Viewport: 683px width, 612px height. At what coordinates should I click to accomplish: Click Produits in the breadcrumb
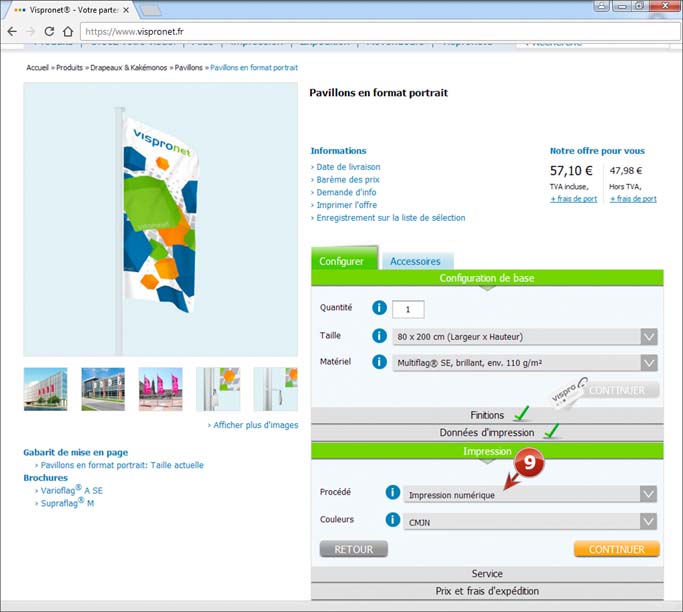pyautogui.click(x=69, y=68)
